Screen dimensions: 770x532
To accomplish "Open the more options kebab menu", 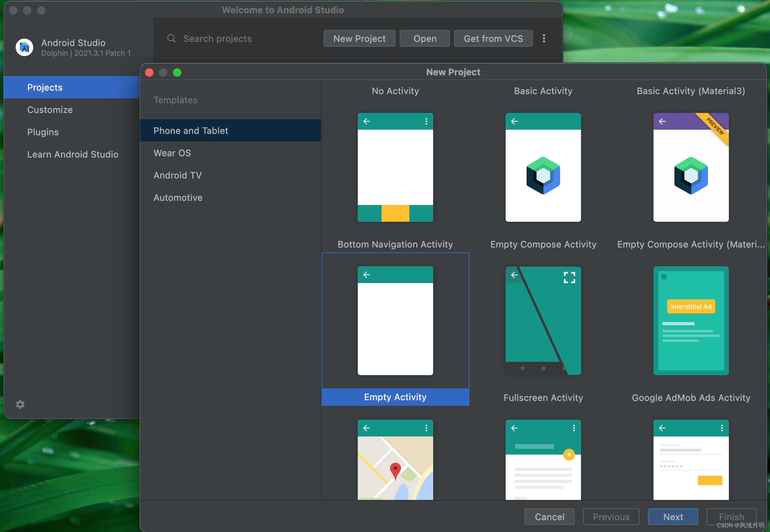I will click(544, 38).
